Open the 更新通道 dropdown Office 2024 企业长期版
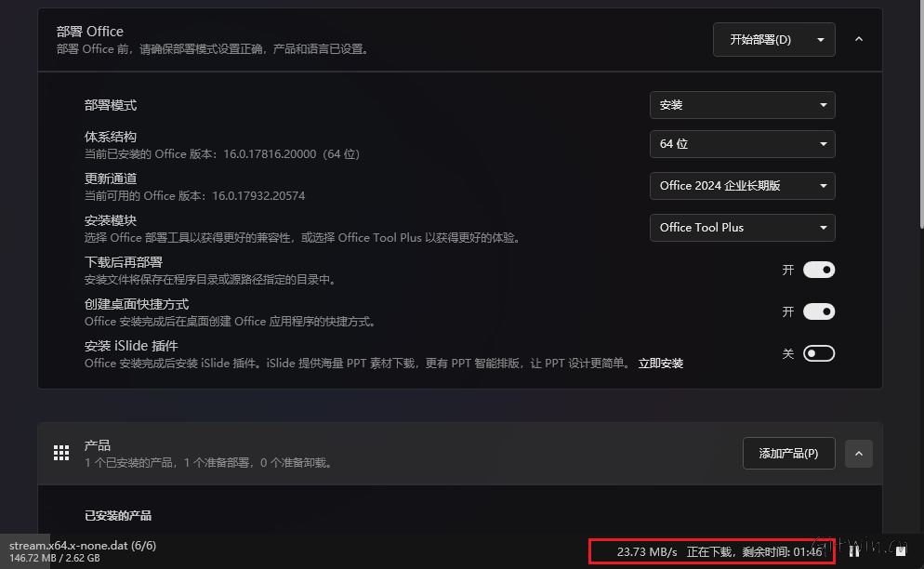Image resolution: width=924 pixels, height=569 pixels. (742, 186)
